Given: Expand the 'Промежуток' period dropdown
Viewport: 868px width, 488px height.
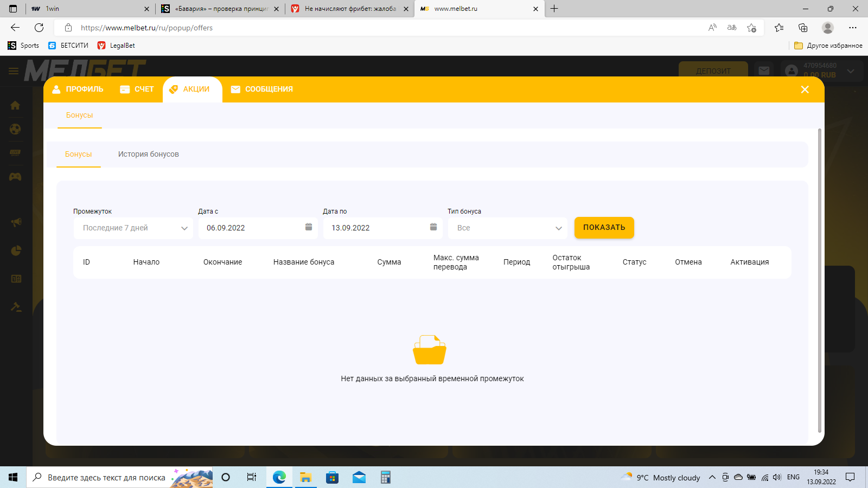Looking at the screenshot, I should 133,228.
